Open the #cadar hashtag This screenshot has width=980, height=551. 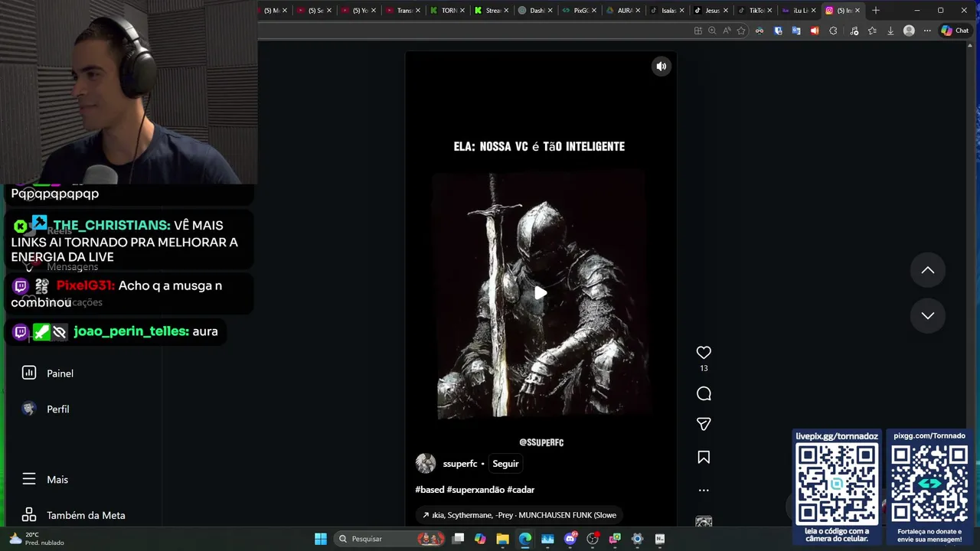[521, 490]
